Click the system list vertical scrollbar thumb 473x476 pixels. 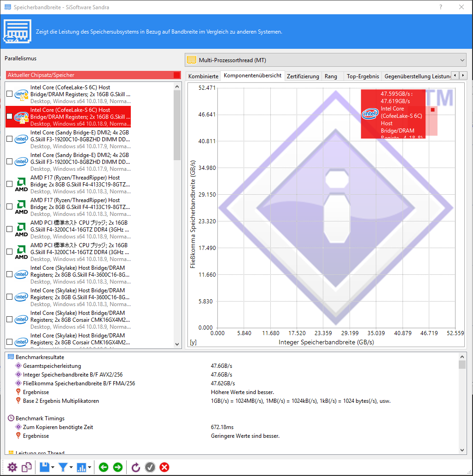[x=177, y=125]
